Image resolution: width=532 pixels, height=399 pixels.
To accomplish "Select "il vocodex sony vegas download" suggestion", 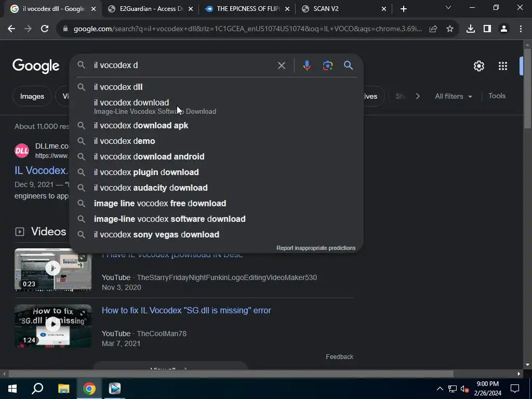I will (216, 235).
